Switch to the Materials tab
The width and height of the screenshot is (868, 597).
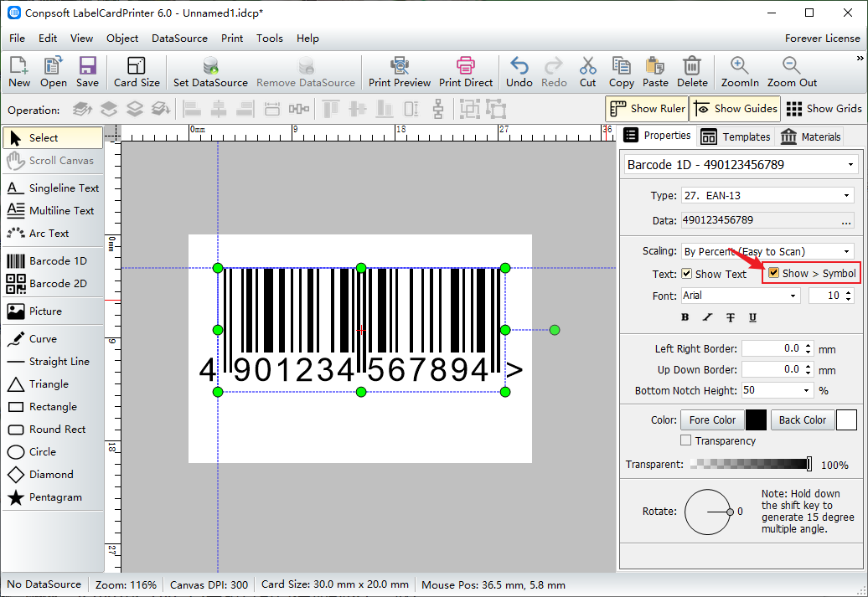click(810, 136)
